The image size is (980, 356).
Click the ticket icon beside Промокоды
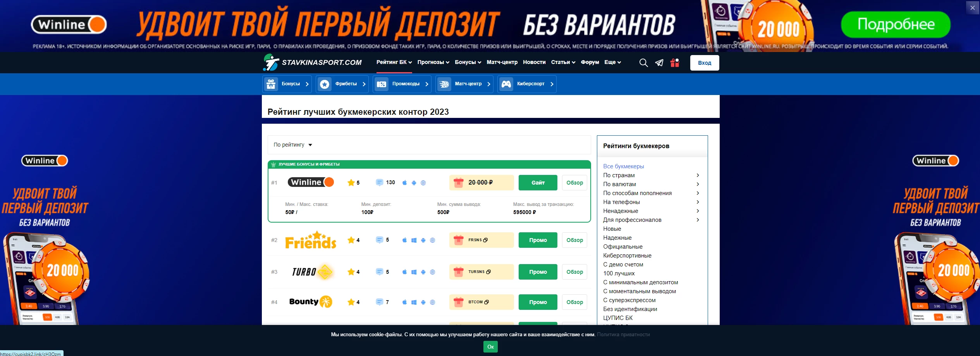tap(382, 84)
